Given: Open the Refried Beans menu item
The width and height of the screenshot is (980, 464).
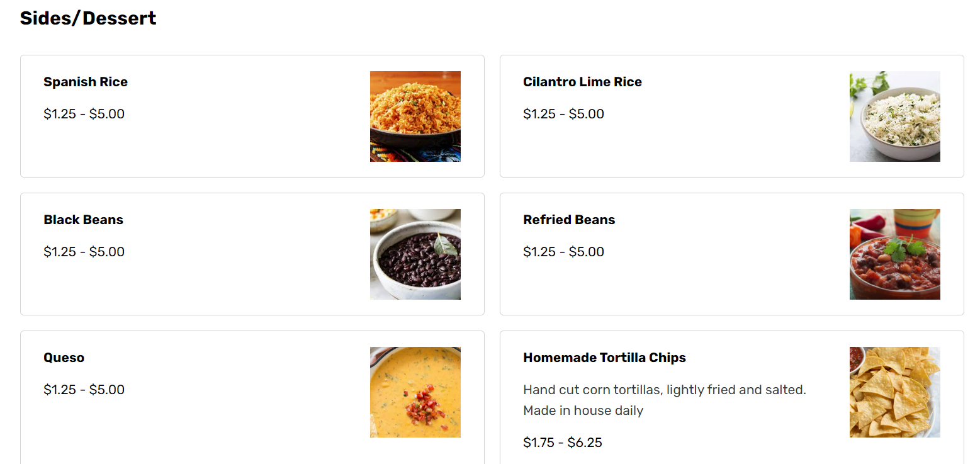Looking at the screenshot, I should 569,220.
